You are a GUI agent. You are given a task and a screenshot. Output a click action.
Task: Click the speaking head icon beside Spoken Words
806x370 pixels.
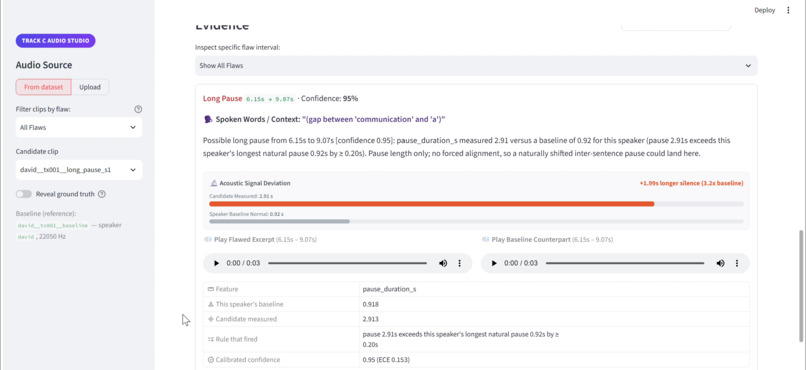[x=208, y=119]
